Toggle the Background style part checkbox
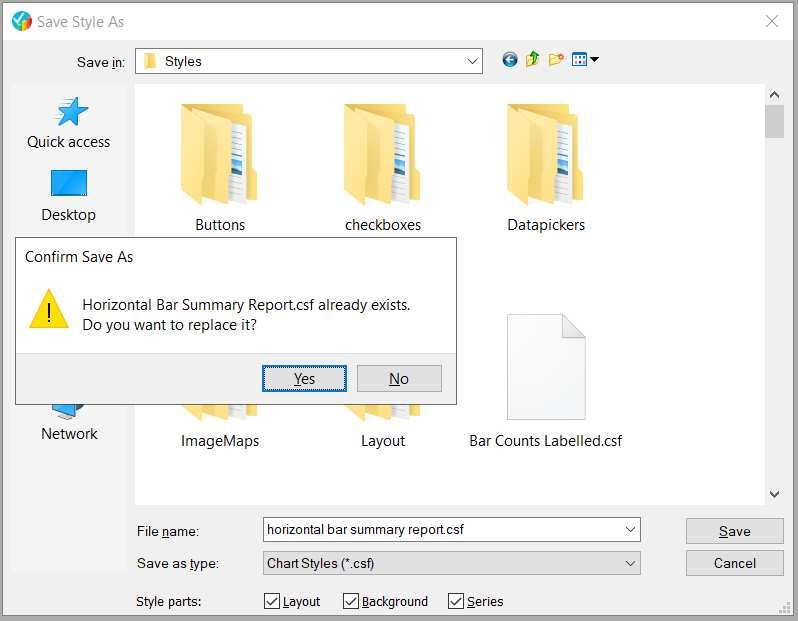The height and width of the screenshot is (621, 798). tap(351, 601)
